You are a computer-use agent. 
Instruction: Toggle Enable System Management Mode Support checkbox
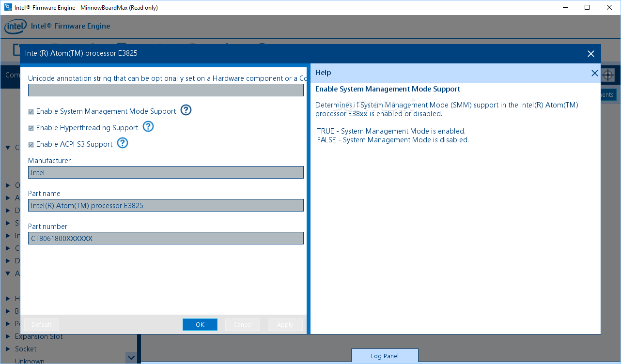coord(31,112)
